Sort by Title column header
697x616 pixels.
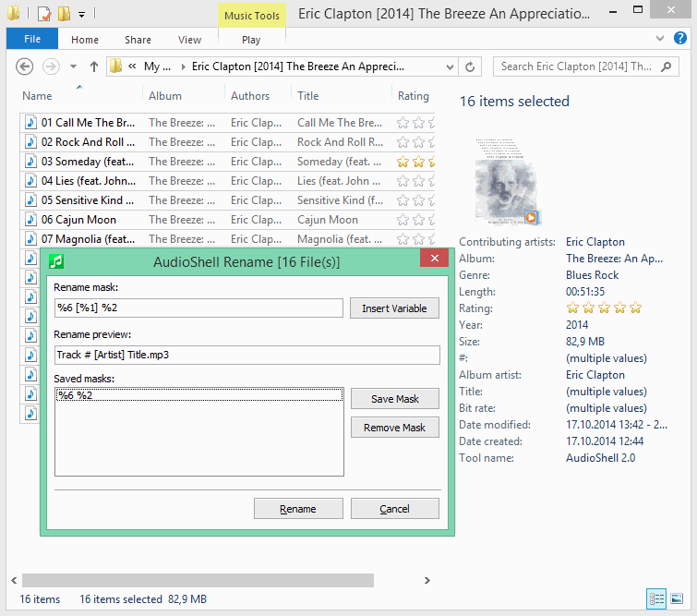(308, 96)
